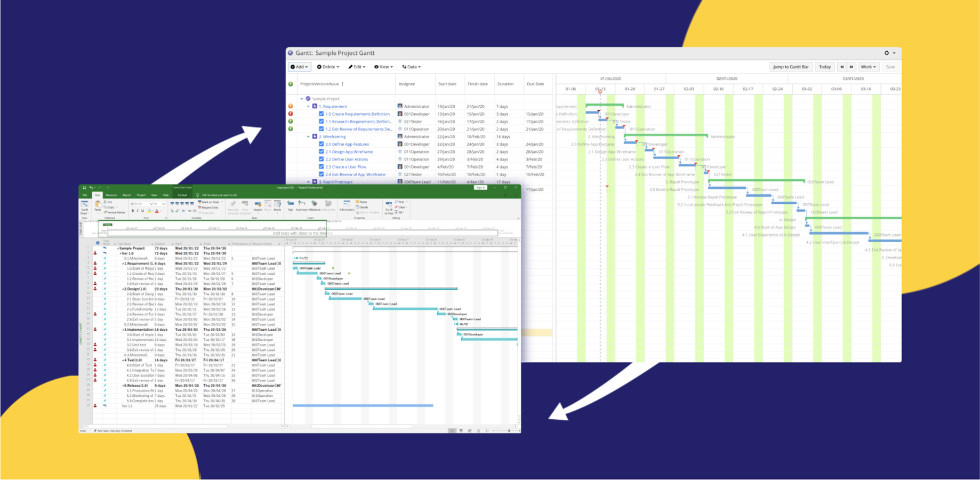Image resolution: width=980 pixels, height=480 pixels.
Task: Click the next period double-arrow button
Action: point(851,67)
